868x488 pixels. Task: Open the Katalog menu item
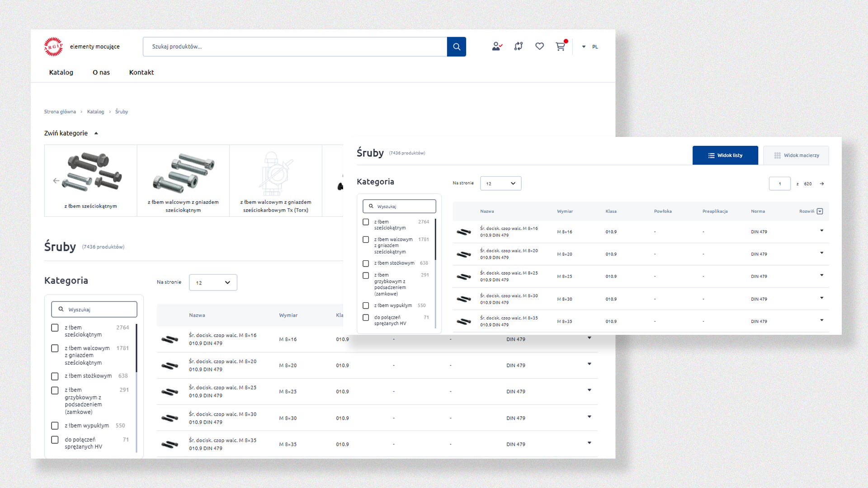click(x=61, y=72)
